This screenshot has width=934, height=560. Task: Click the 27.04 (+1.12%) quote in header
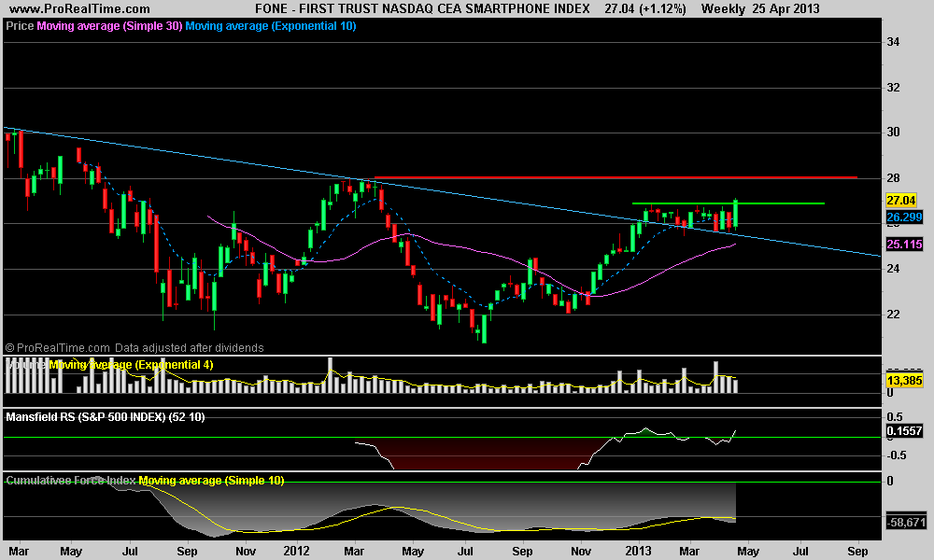tap(645, 9)
